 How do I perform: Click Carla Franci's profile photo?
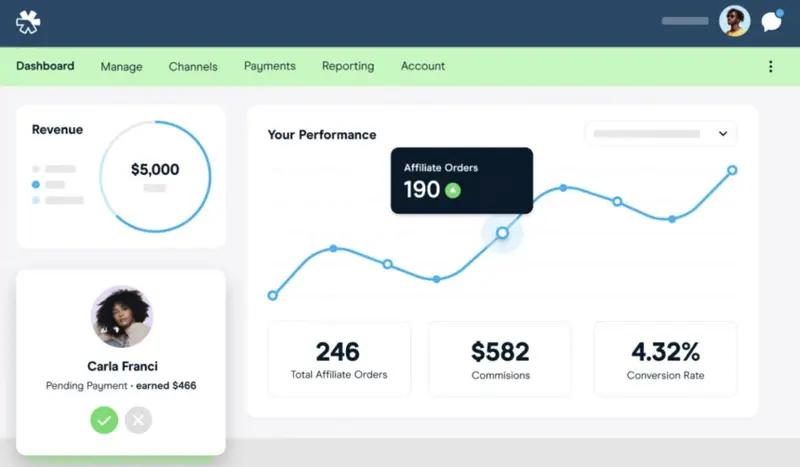[121, 316]
